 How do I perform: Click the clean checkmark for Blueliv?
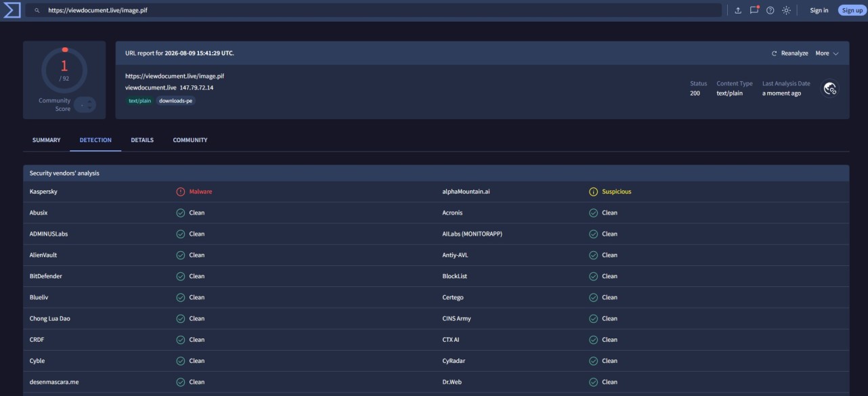coord(180,297)
